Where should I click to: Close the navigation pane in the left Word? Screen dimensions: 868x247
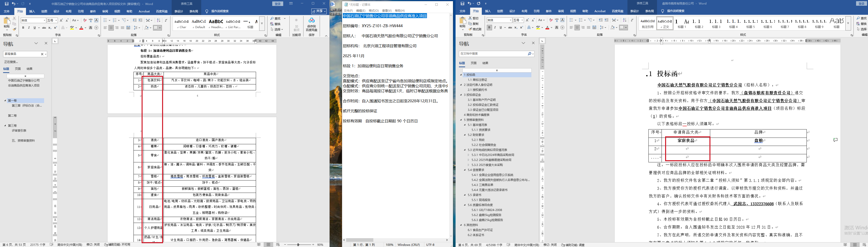(46, 43)
